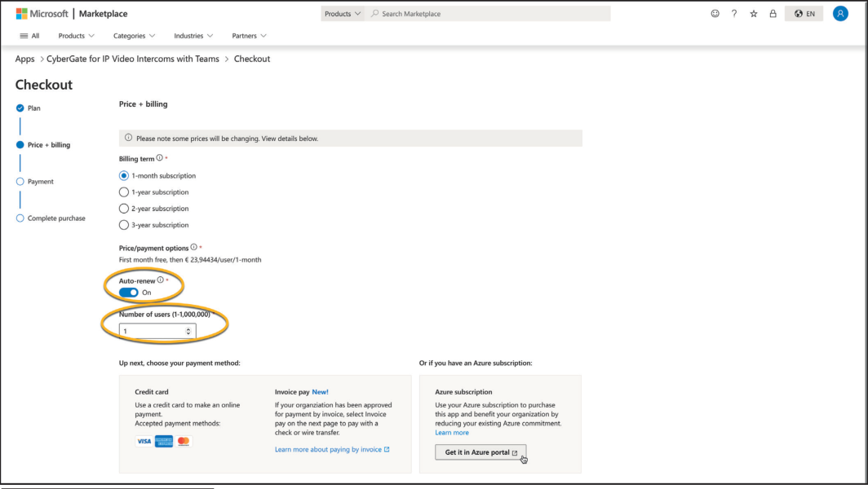Focus the Search Marketplace field
Image resolution: width=868 pixels, height=489 pixels.
pos(489,14)
